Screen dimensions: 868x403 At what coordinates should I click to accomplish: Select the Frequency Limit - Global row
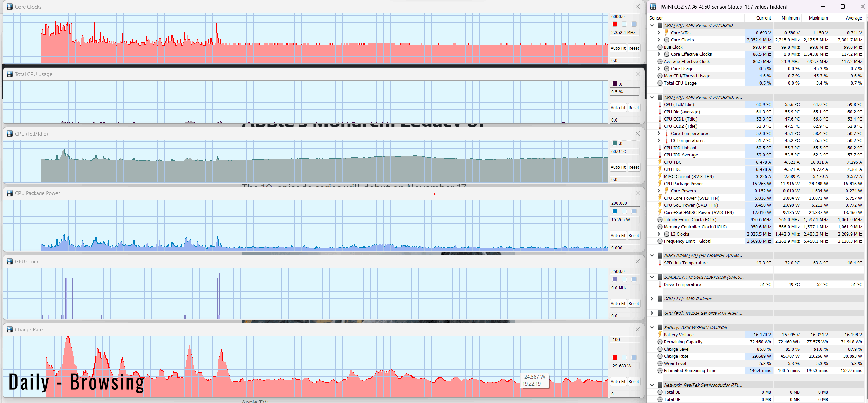point(756,241)
